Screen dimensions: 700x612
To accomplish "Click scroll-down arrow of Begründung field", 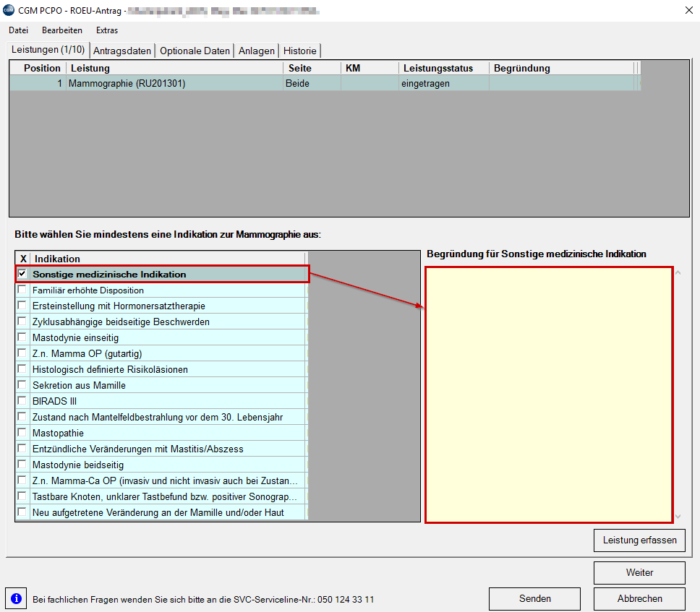I will point(678,516).
